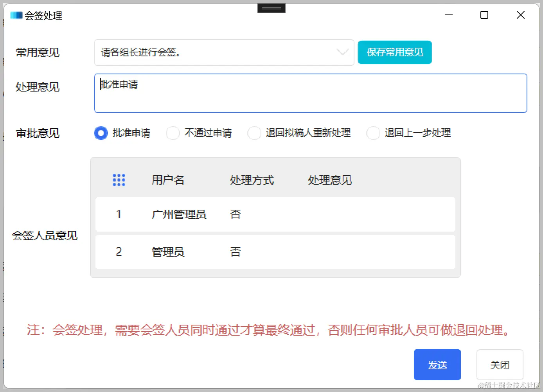
Task: Click 否 in the 管理员 row
Action: [x=236, y=252]
